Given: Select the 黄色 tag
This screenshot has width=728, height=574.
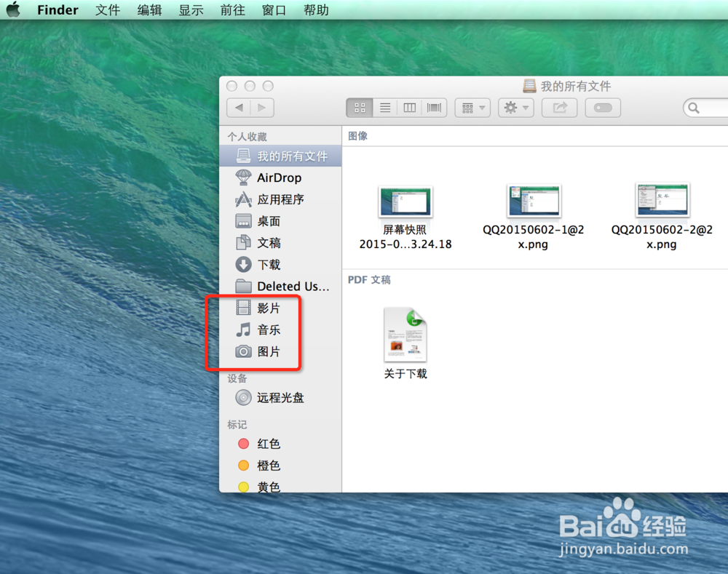Looking at the screenshot, I should coord(280,486).
